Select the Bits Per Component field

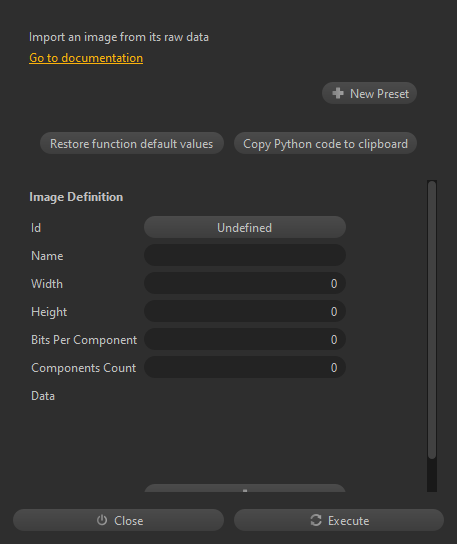(245, 339)
